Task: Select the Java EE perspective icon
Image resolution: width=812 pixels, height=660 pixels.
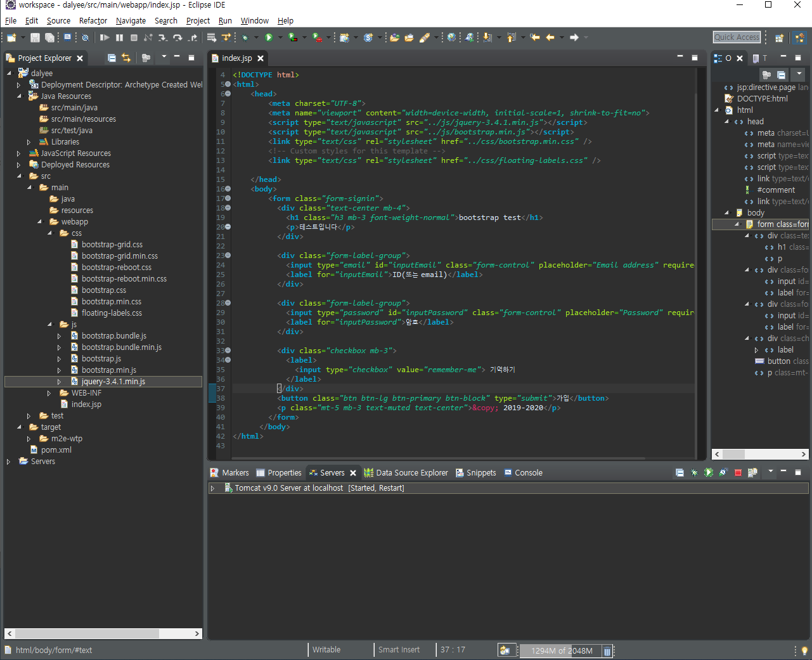Action: coord(800,37)
